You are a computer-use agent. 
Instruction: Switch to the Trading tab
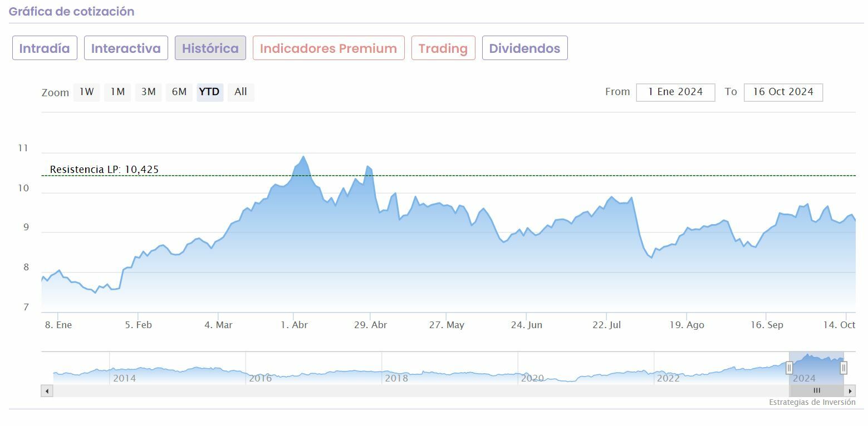[443, 48]
